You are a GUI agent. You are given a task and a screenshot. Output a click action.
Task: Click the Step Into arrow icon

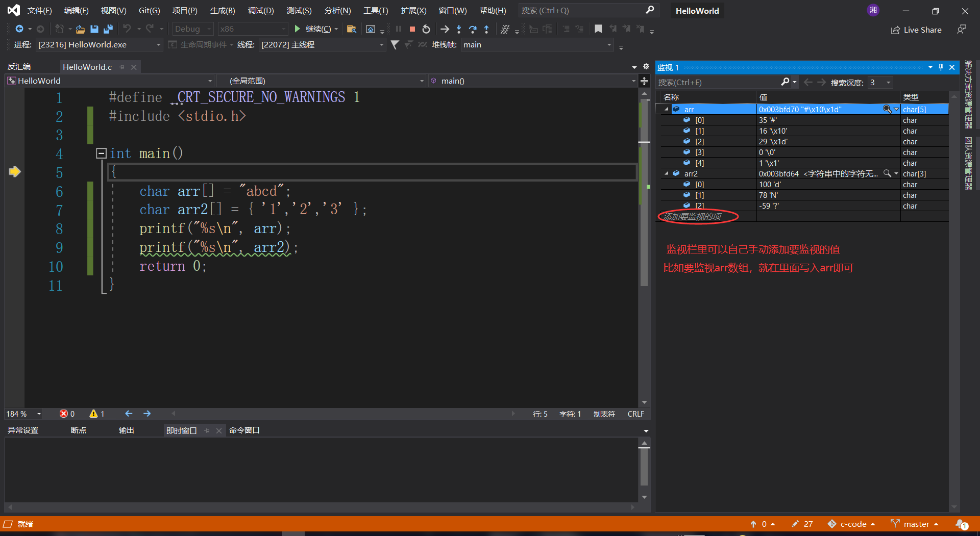(x=459, y=29)
